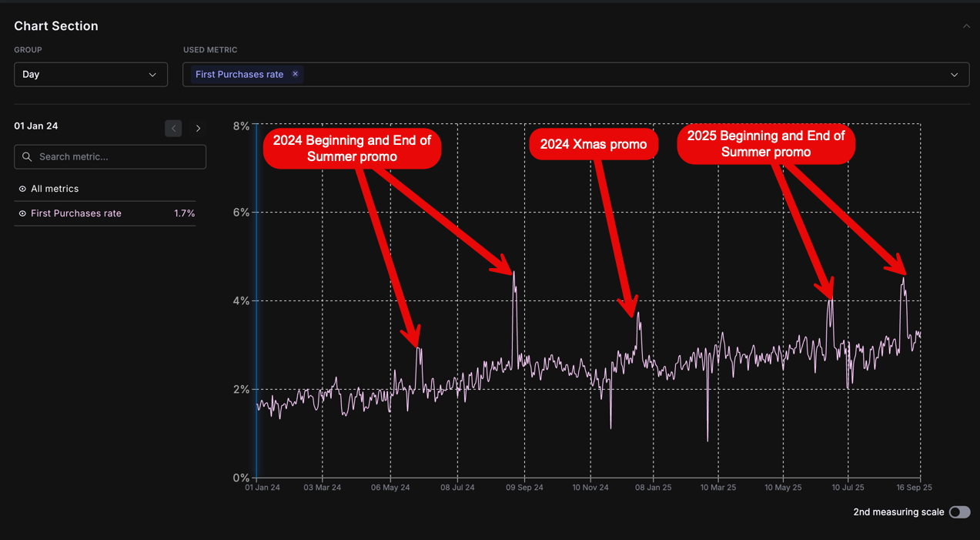Click the 1.7% metric value
This screenshot has width=980, height=540.
click(x=184, y=213)
